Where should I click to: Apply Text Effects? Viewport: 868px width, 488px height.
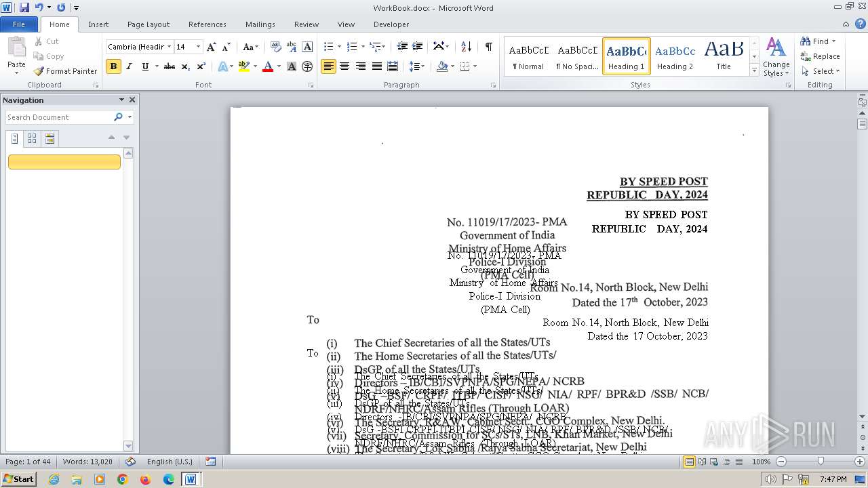pos(222,66)
